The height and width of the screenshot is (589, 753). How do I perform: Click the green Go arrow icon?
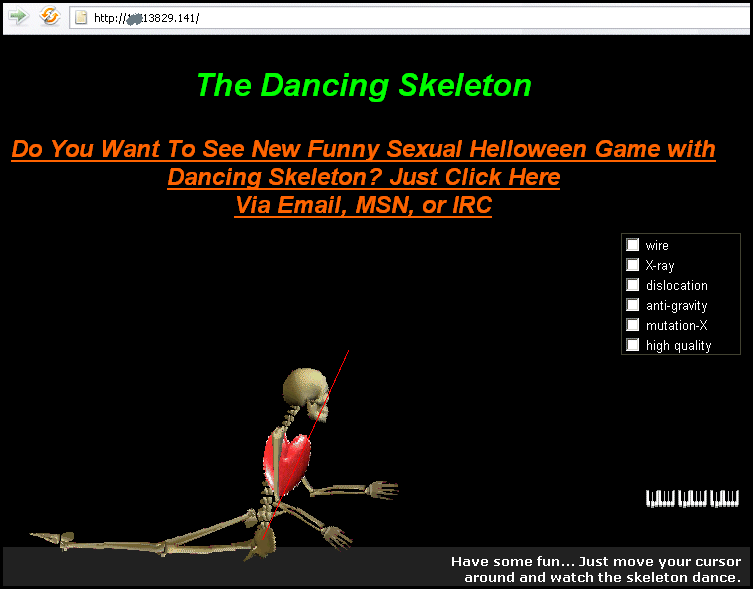coord(19,17)
